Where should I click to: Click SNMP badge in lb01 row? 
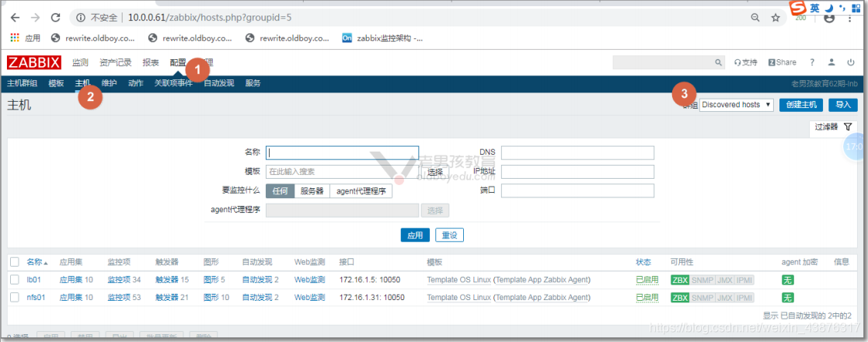tap(702, 281)
